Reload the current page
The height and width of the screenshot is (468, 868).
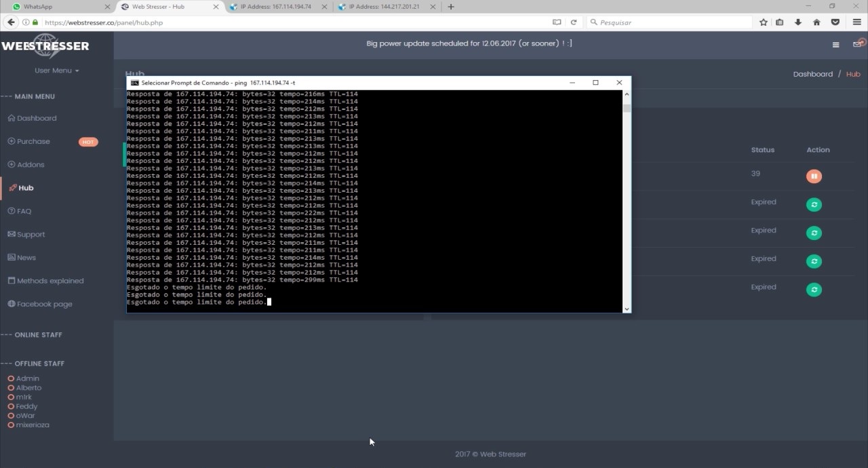pos(573,22)
